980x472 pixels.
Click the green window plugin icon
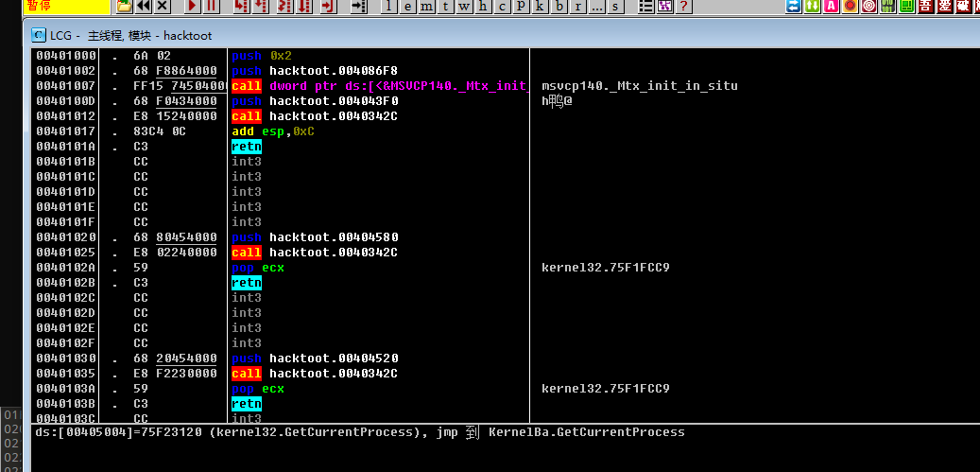click(x=906, y=7)
